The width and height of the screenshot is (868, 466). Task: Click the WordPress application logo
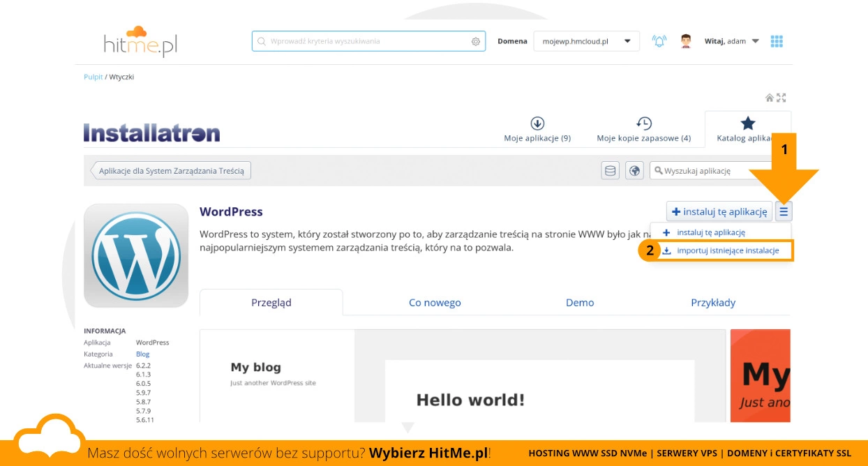coord(136,255)
